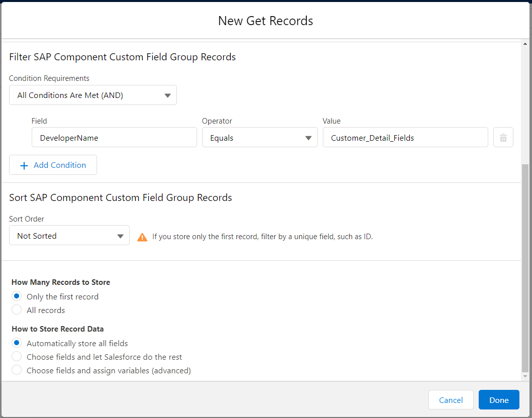Click the Sort SAP Component Custom Field Group Records heading

(x=121, y=197)
